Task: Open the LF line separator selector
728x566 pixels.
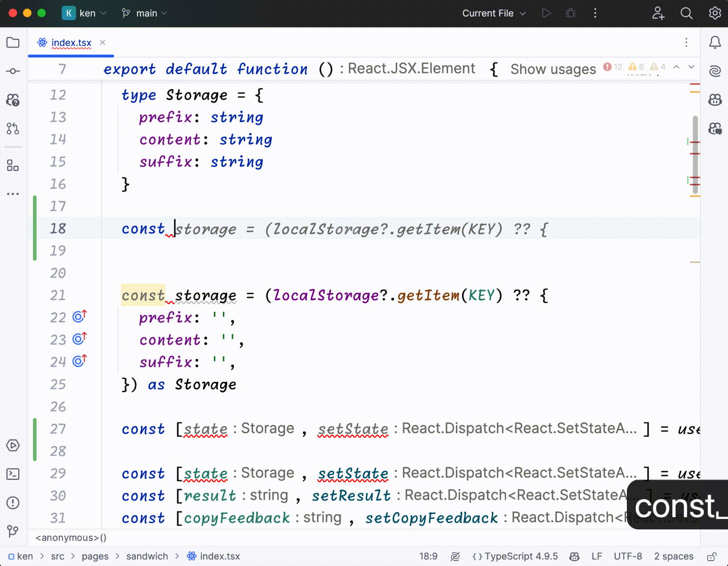Action: pyautogui.click(x=597, y=556)
